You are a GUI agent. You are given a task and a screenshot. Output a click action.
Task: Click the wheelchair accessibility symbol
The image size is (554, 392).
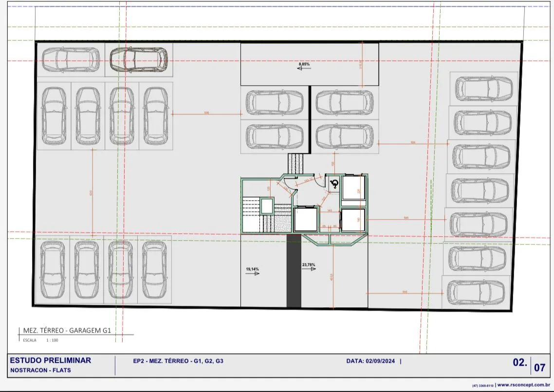point(334,184)
